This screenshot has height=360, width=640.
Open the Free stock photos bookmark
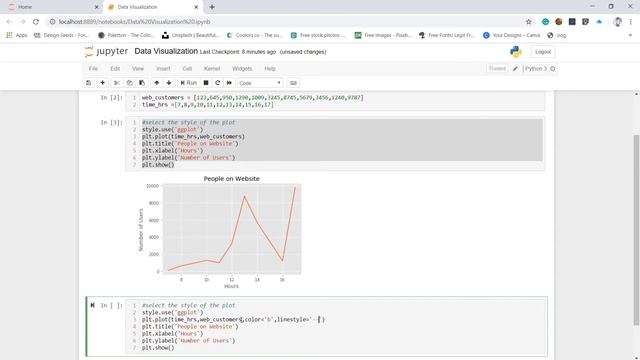pyautogui.click(x=318, y=36)
